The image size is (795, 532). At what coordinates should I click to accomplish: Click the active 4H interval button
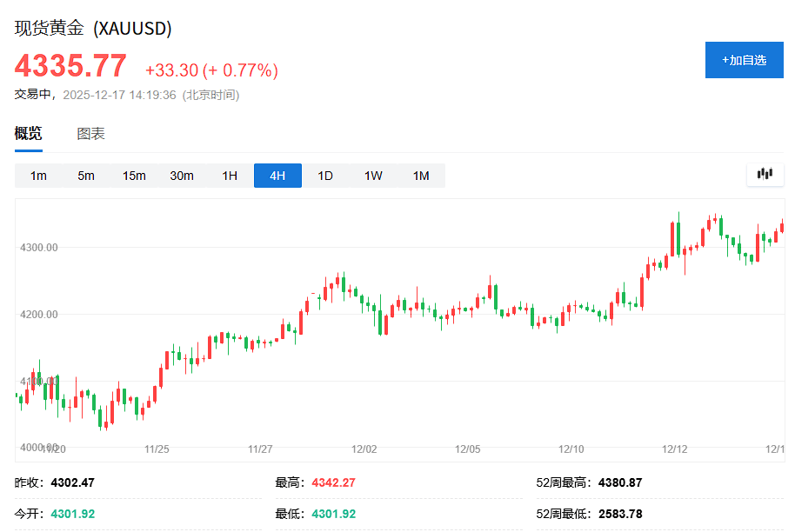(277, 176)
